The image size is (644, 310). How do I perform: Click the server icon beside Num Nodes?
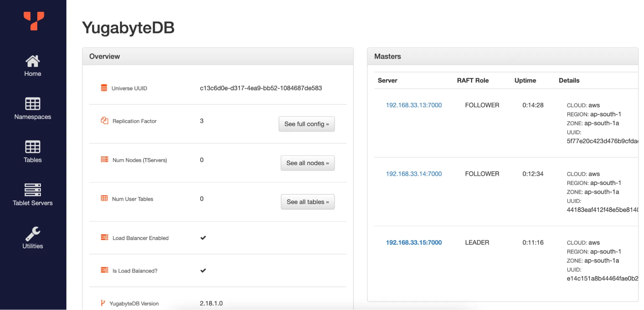coord(104,159)
